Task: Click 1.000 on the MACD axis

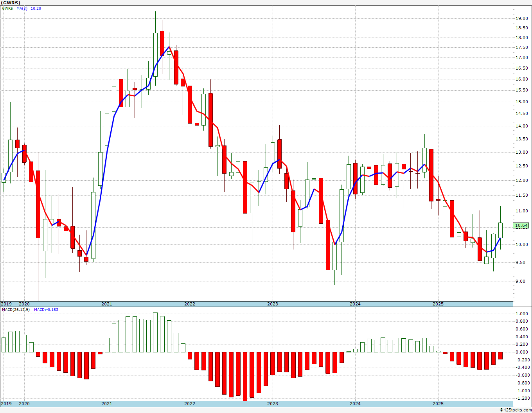Action: [522, 314]
